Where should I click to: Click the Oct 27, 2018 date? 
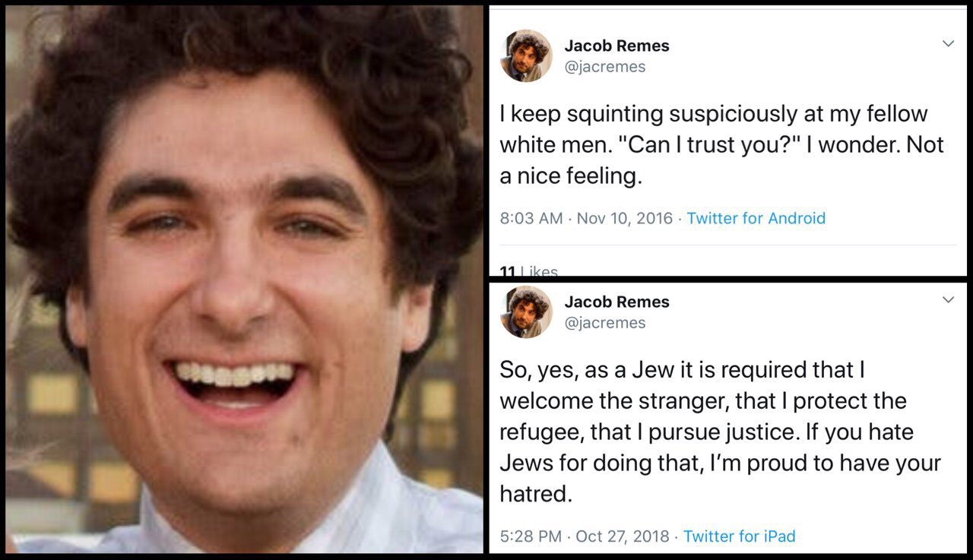(x=623, y=536)
